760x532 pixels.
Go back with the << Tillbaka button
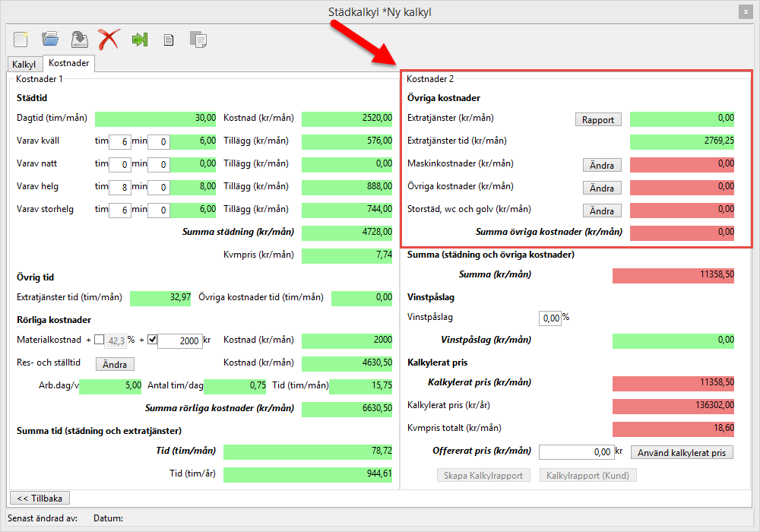(x=40, y=498)
